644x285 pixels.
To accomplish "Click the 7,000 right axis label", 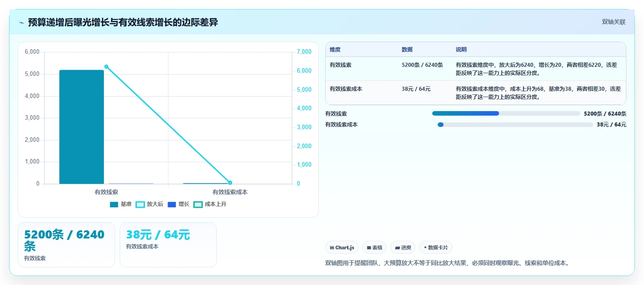I will tap(304, 52).
